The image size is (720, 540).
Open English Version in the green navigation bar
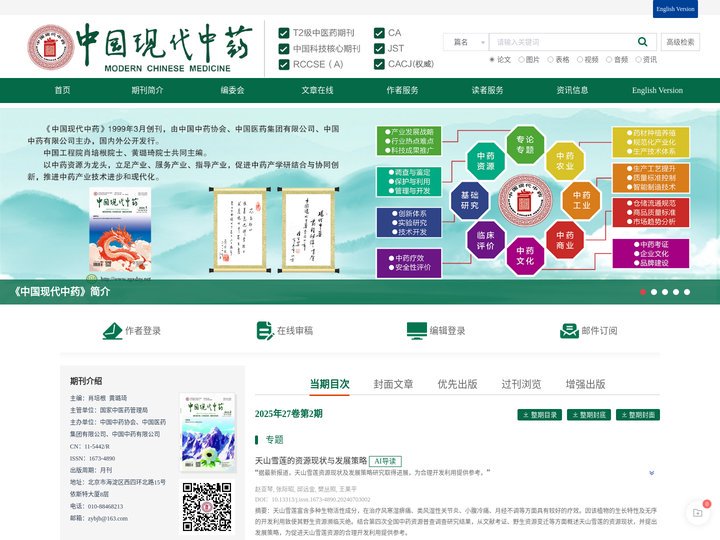(x=657, y=90)
